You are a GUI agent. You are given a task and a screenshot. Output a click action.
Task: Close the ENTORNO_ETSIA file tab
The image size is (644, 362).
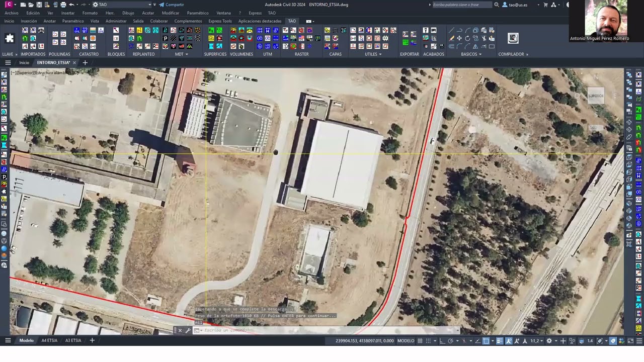[74, 63]
